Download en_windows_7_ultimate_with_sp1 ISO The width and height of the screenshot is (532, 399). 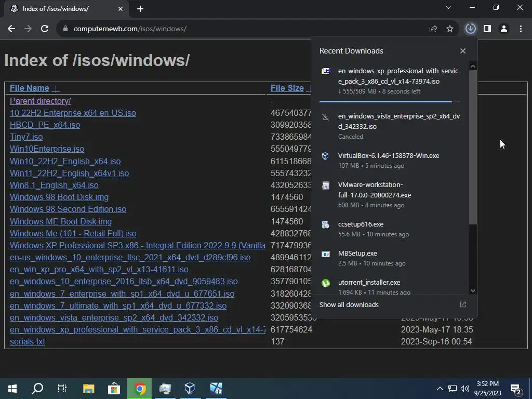(118, 305)
